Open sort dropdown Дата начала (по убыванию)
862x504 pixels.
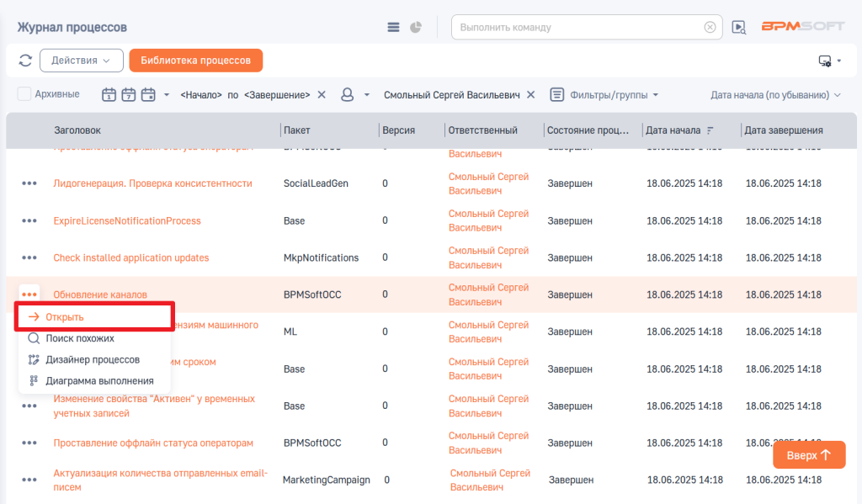(x=775, y=95)
